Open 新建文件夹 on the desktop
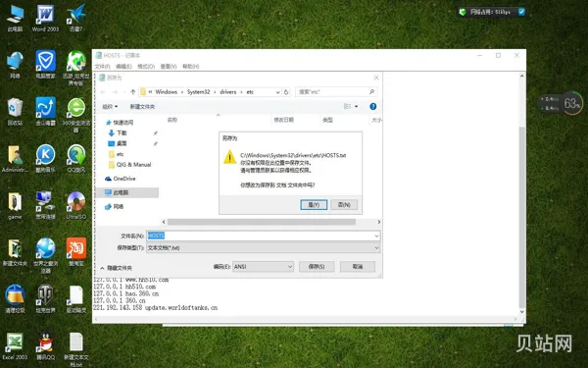The width and height of the screenshot is (588, 368). [x=15, y=252]
